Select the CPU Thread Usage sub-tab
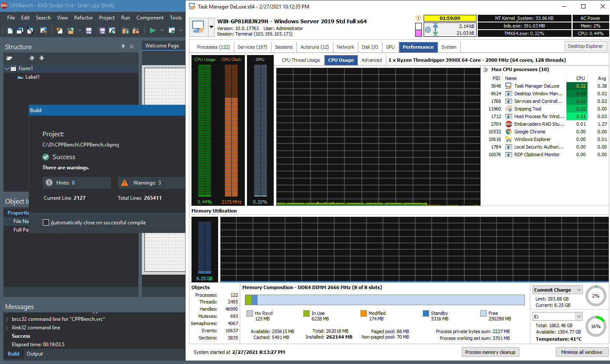The image size is (610, 364). (x=301, y=60)
